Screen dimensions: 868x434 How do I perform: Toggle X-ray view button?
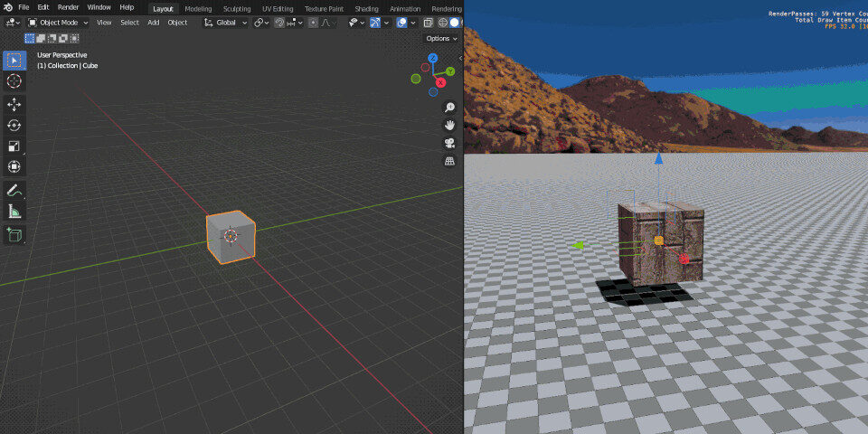(428, 23)
